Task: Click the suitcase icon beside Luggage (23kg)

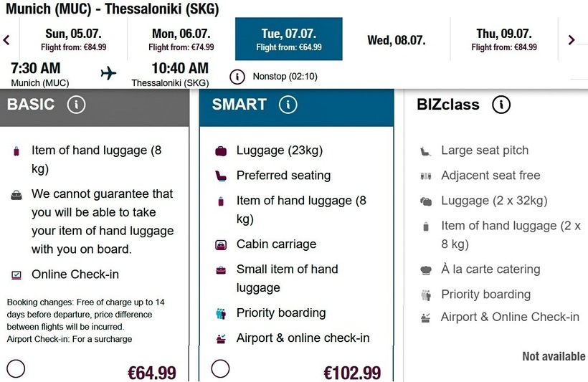Action: point(221,151)
